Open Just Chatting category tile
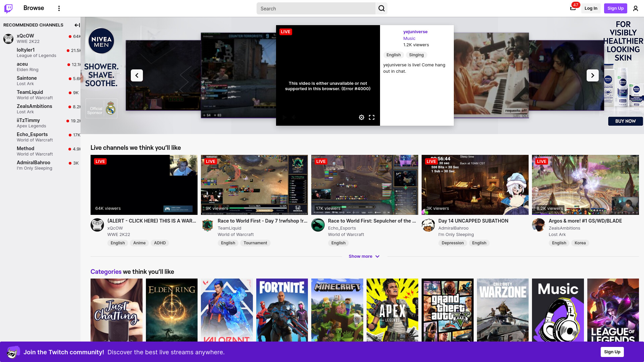Image resolution: width=644 pixels, height=362 pixels. click(x=116, y=310)
